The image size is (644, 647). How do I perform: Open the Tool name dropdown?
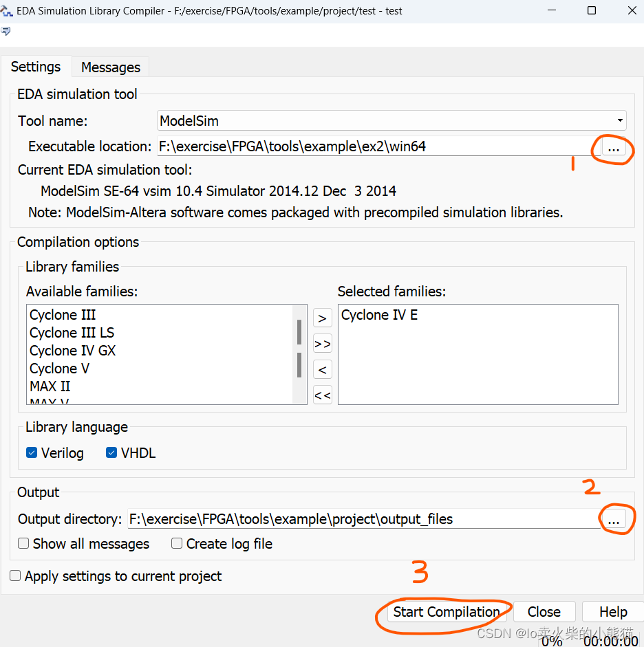click(391, 120)
